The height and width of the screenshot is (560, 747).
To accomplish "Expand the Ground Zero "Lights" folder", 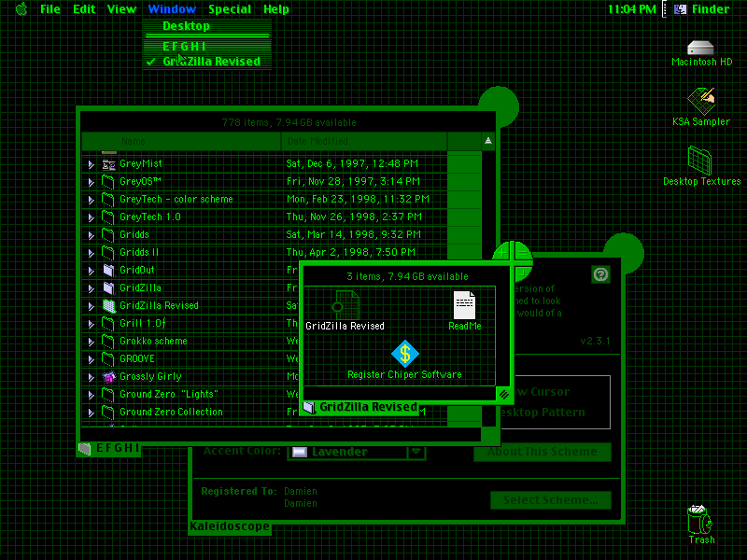I will coord(91,395).
